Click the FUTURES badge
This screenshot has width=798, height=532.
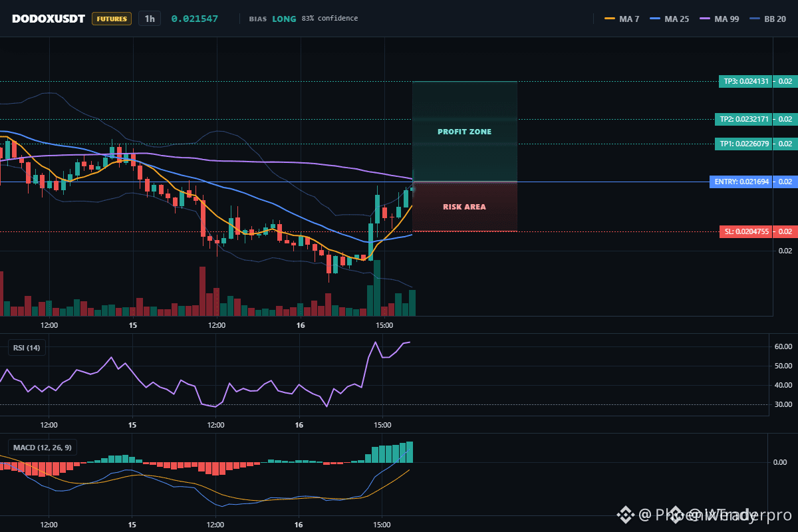click(112, 19)
